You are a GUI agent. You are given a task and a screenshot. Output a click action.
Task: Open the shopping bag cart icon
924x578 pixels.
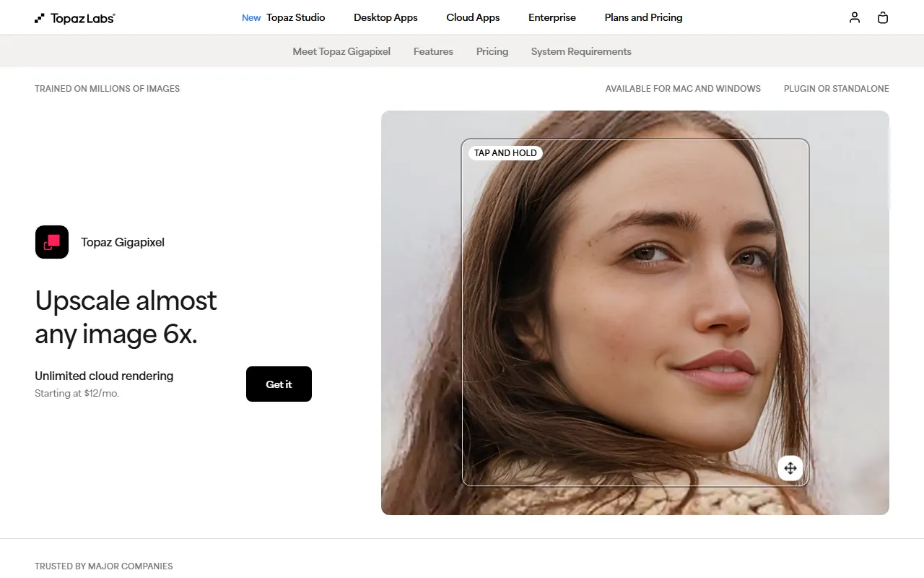[882, 17]
